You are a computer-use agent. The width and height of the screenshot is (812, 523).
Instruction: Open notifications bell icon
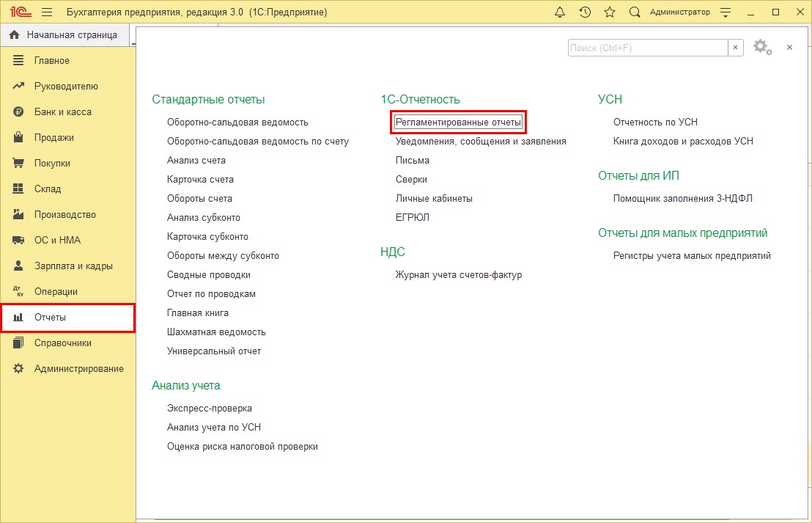click(x=560, y=12)
